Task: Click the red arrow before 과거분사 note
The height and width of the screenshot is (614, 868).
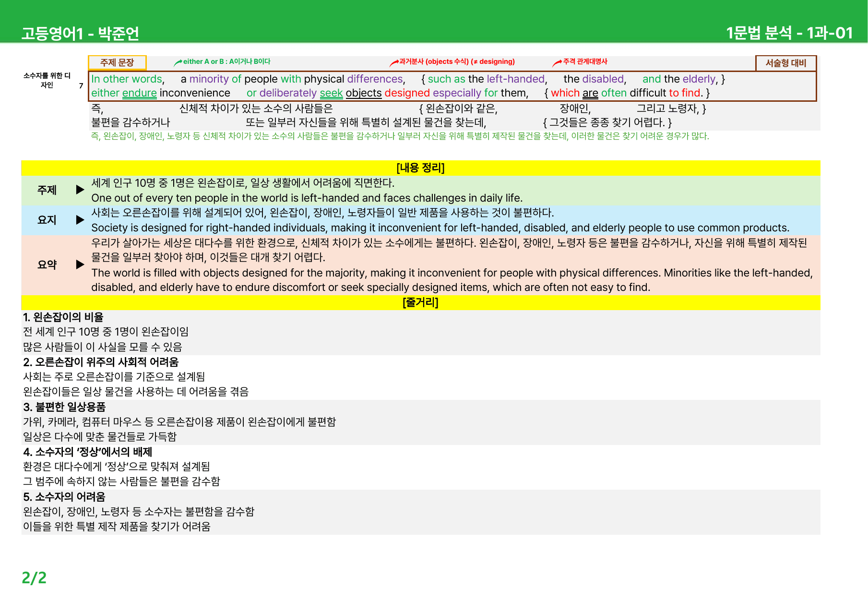Action: point(394,62)
